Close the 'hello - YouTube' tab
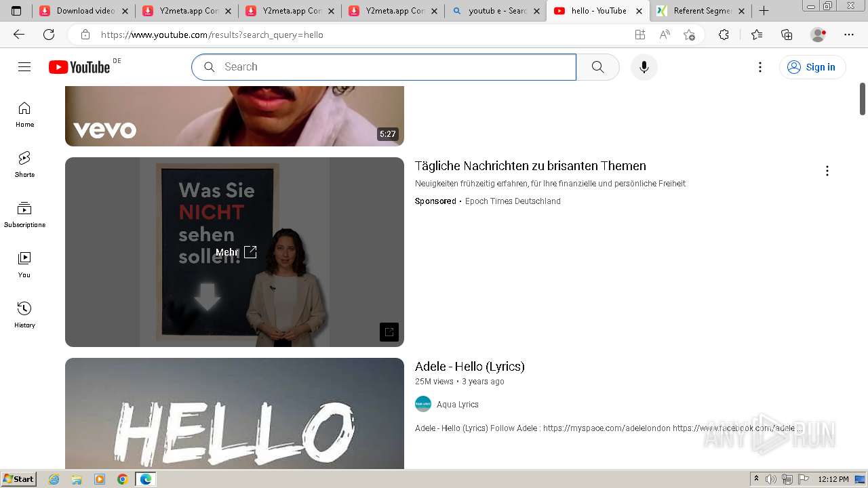 click(639, 11)
